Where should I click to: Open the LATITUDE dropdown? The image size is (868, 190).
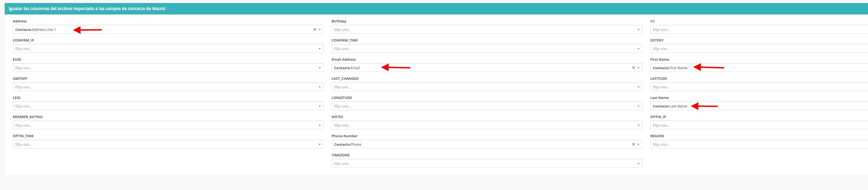point(759,87)
